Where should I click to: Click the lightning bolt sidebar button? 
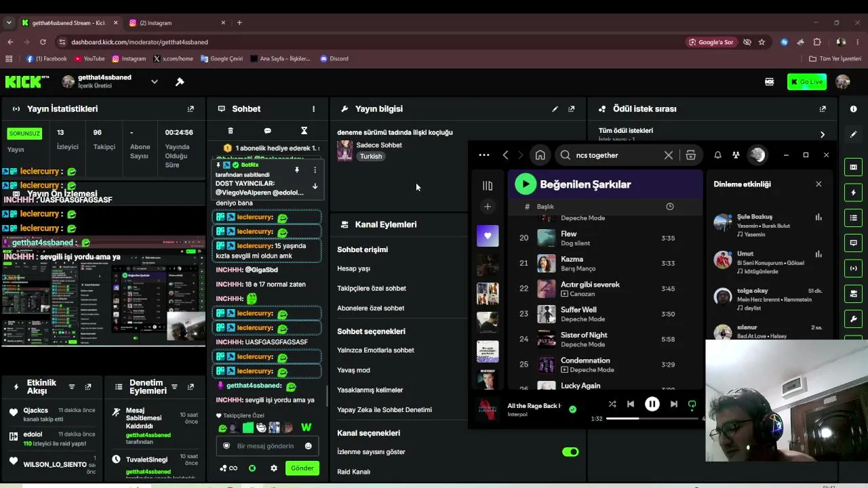853,192
